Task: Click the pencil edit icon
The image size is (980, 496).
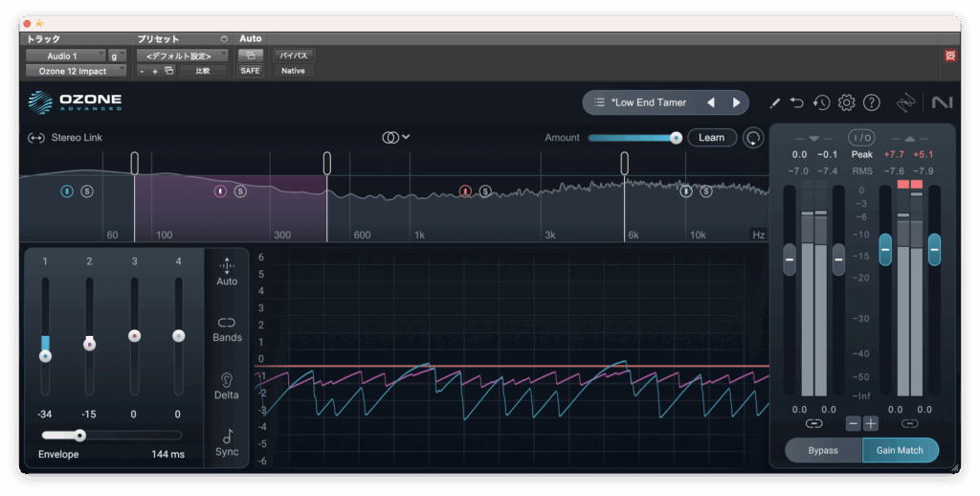Action: (x=774, y=102)
